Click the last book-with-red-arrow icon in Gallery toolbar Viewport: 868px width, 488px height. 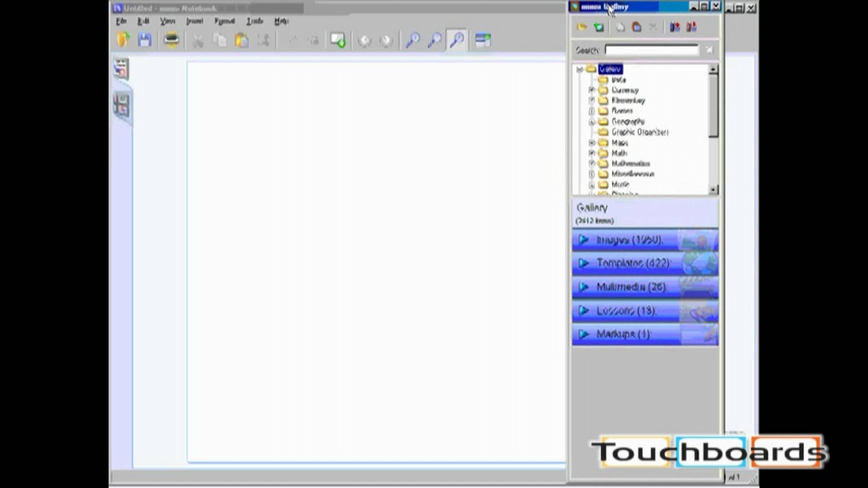click(x=691, y=27)
